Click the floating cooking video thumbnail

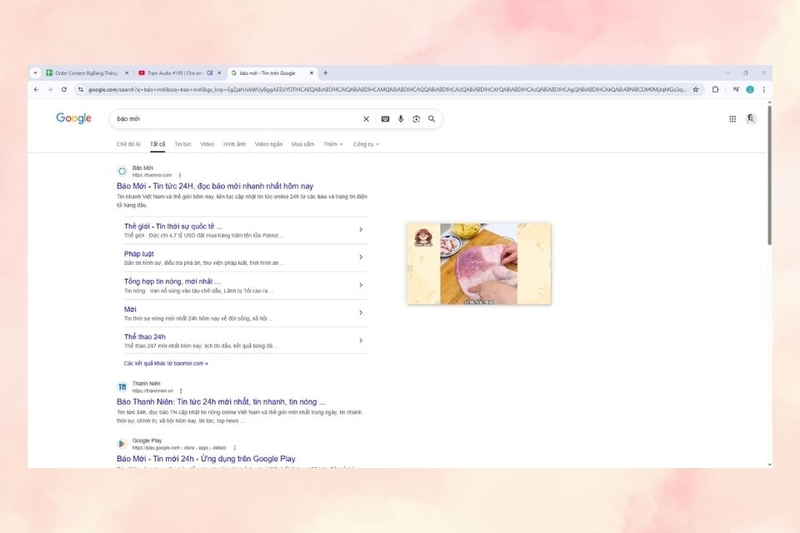tap(479, 264)
